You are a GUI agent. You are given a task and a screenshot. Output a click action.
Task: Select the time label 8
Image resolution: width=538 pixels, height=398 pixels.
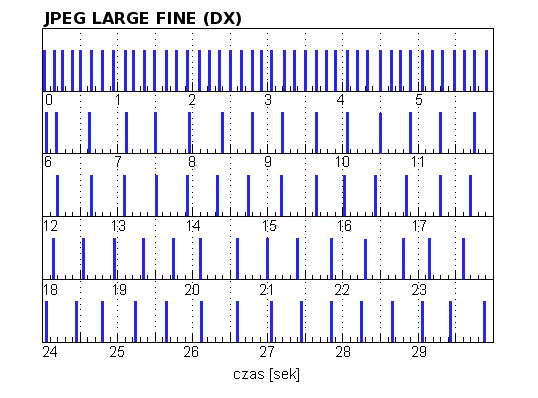pos(192,162)
